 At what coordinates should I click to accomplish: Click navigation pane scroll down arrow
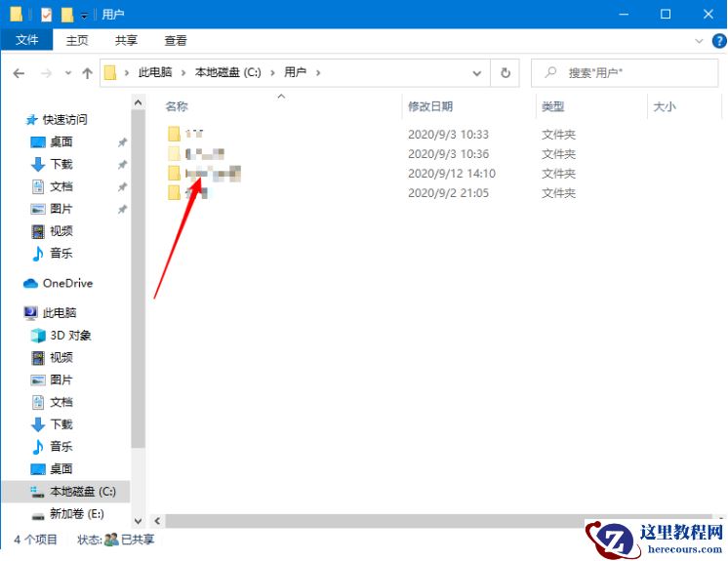tap(138, 521)
